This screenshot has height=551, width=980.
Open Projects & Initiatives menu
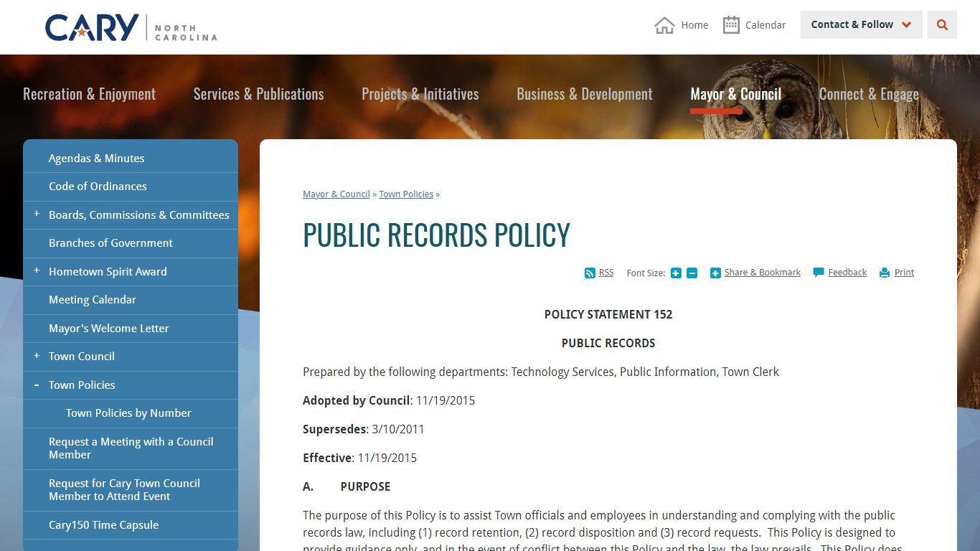[x=420, y=94]
